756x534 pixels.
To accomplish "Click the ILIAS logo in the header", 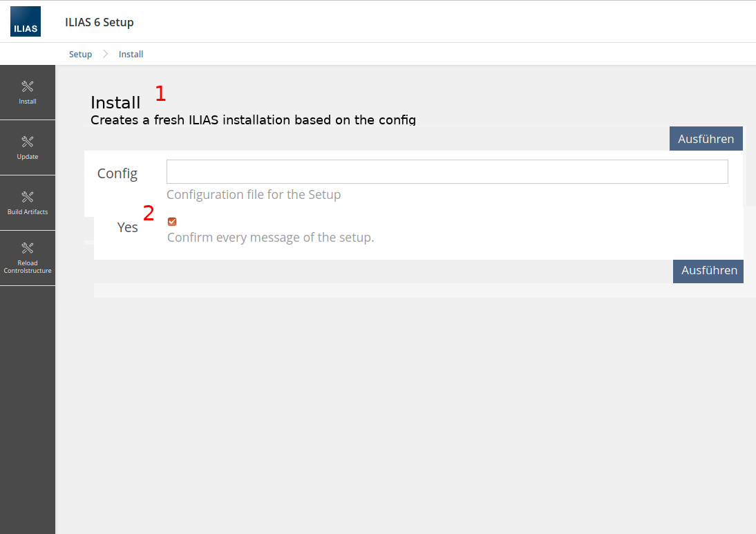I will [26, 21].
